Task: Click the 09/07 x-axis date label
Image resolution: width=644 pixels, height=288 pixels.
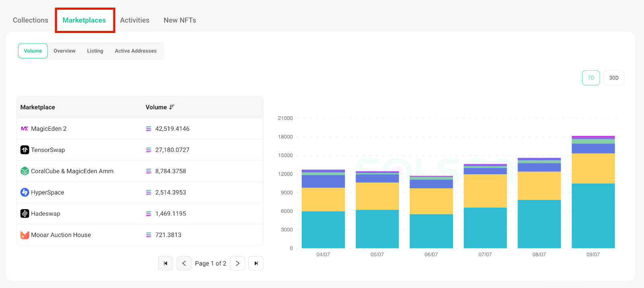Action: [593, 255]
